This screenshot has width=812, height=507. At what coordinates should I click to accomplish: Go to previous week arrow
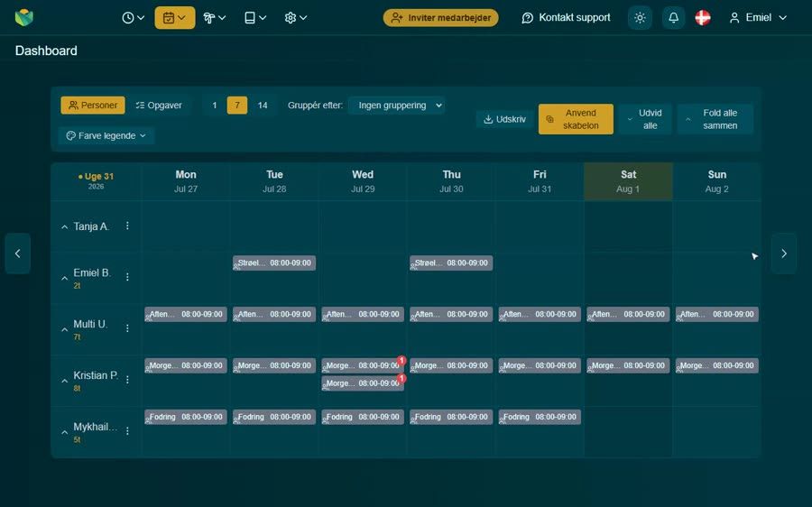pos(18,253)
